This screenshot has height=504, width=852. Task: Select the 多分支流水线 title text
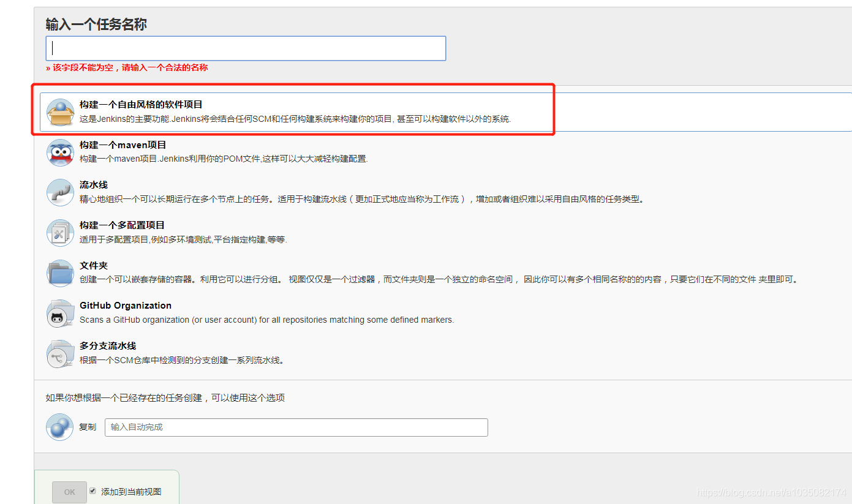(x=108, y=346)
